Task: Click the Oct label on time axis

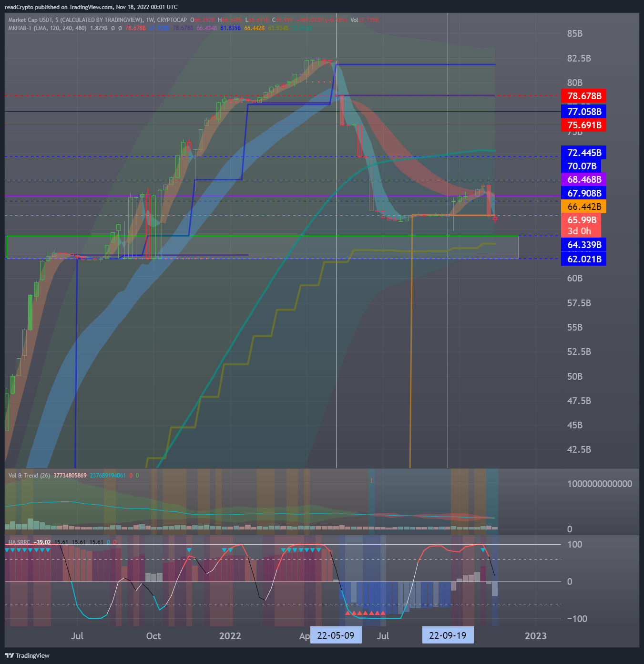Action: point(153,636)
